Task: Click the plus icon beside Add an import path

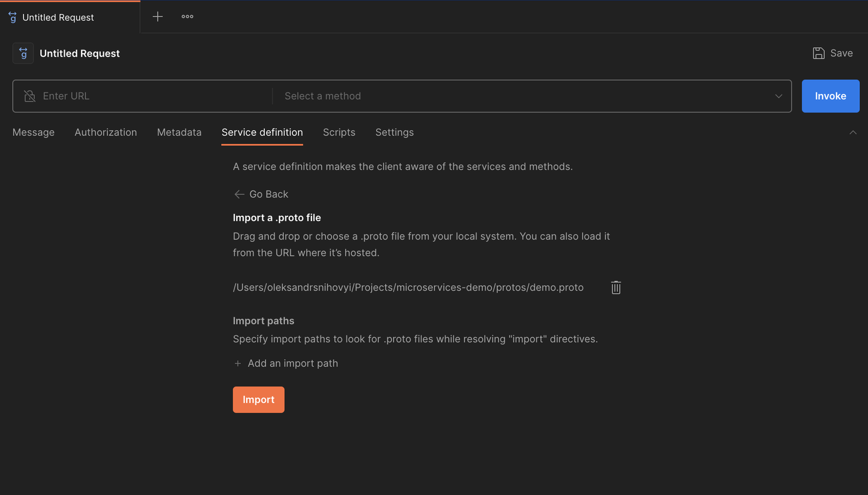Action: [237, 363]
